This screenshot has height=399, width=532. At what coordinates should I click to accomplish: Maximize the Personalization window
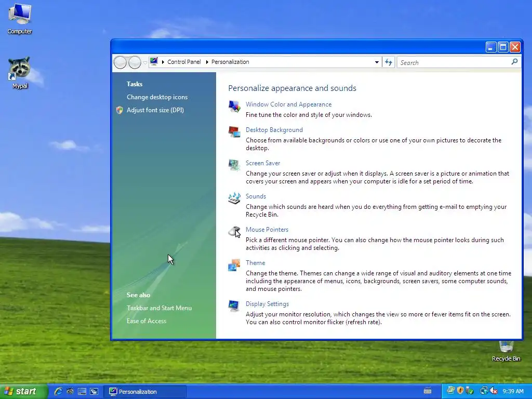(x=503, y=47)
